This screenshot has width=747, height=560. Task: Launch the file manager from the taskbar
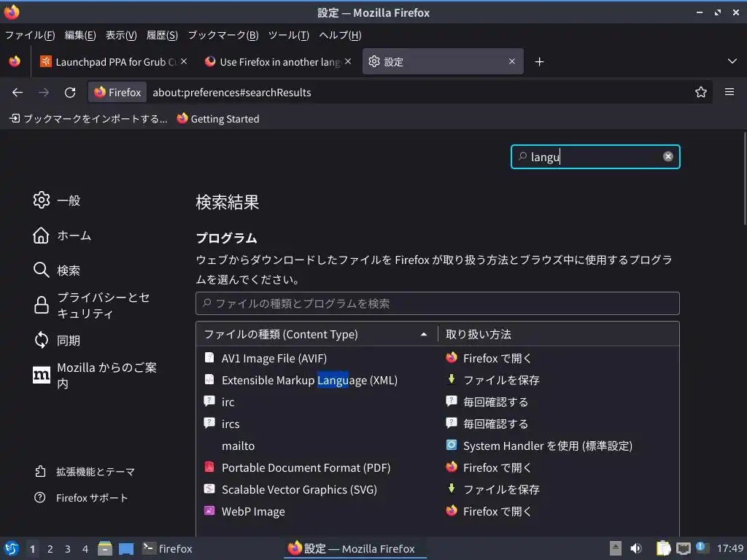[105, 548]
